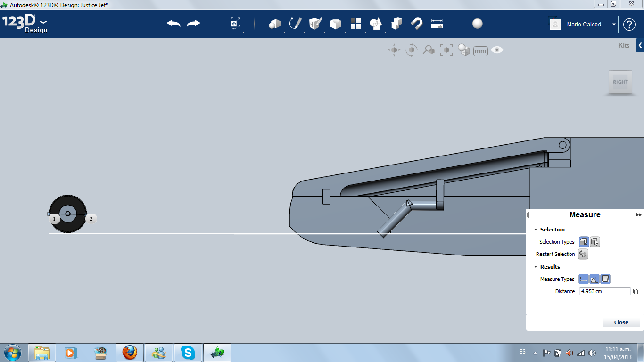Viewport: 644px width, 362px height.
Task: Open the Windows Start menu
Action: point(12,353)
